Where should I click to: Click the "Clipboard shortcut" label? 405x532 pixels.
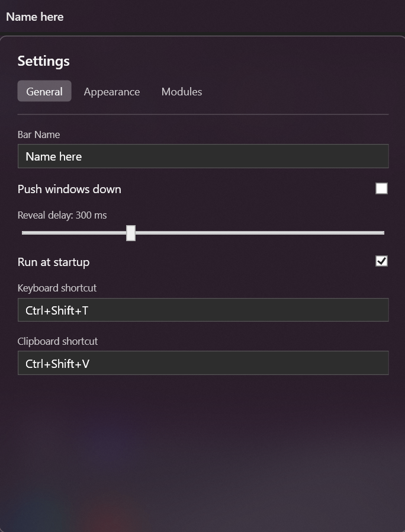57,341
